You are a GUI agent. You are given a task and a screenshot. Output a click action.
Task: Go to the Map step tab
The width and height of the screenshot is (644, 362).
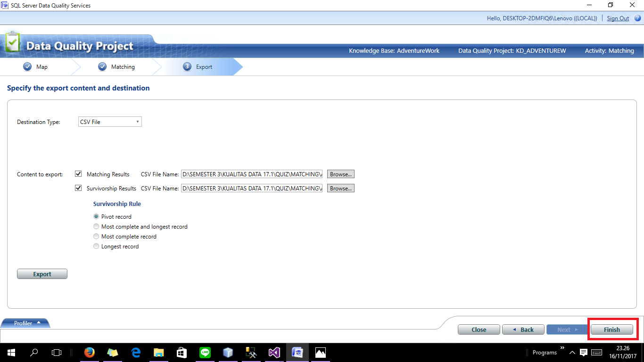[35, 67]
